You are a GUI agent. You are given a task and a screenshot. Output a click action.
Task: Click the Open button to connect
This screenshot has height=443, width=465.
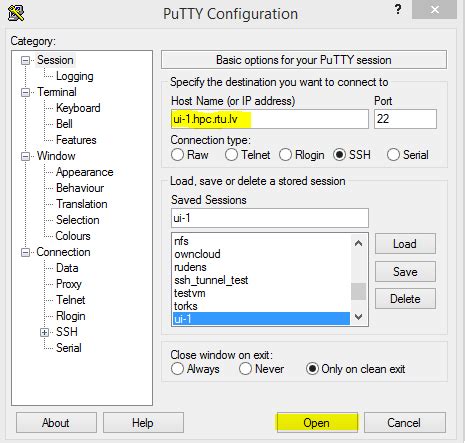point(317,423)
